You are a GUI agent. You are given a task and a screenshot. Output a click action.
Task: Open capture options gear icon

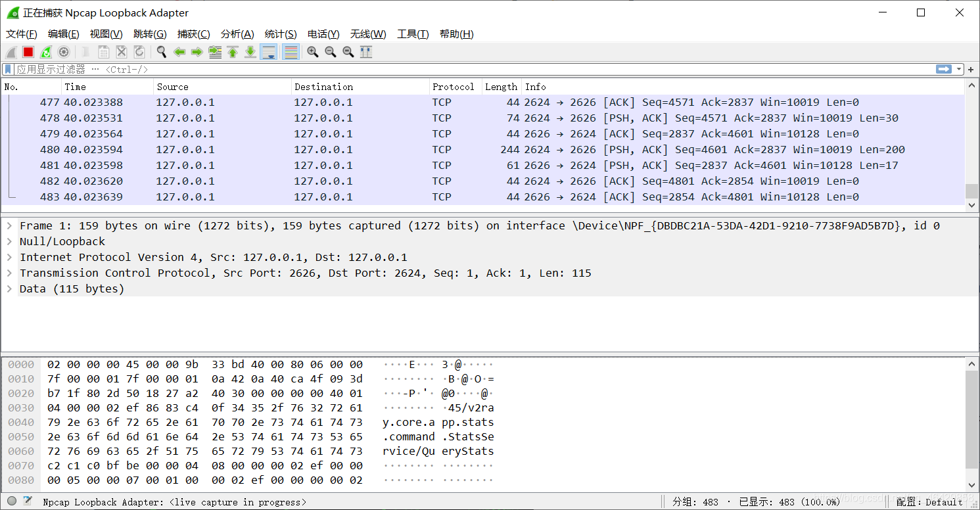pos(64,52)
